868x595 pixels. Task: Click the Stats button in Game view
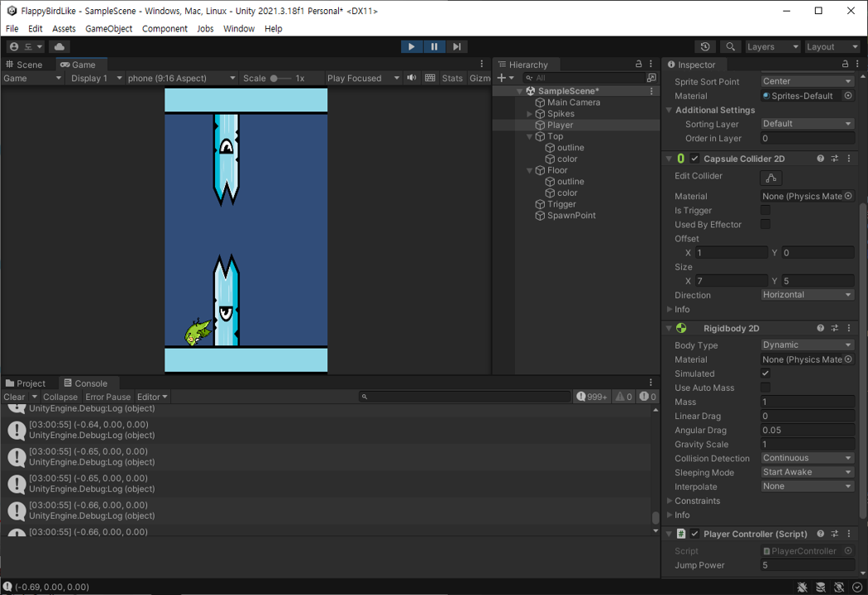pos(451,78)
